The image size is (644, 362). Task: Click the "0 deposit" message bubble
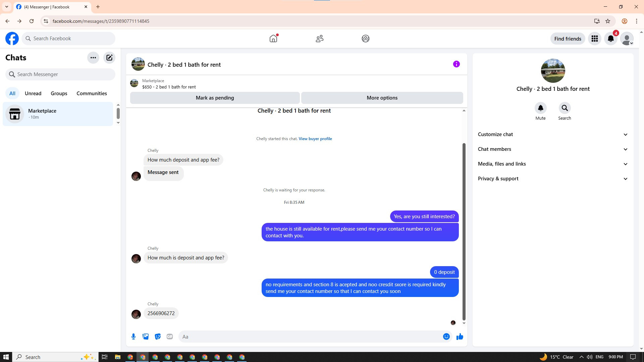[x=444, y=272]
